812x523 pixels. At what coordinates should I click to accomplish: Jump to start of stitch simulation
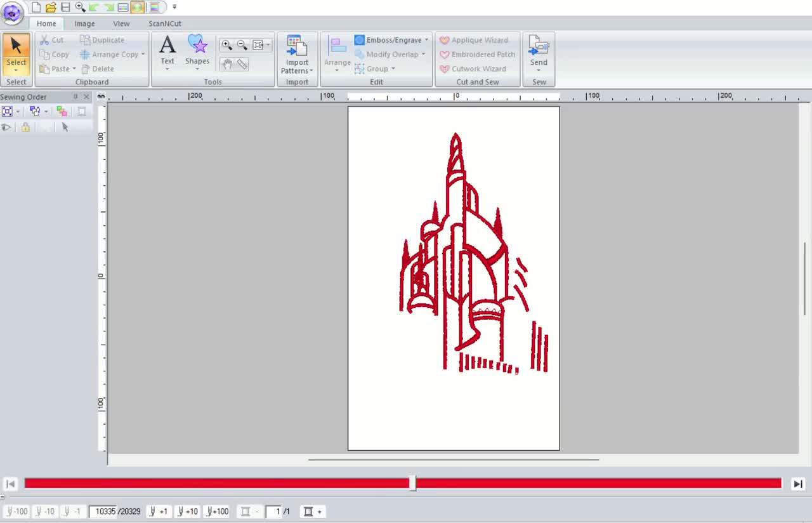[x=10, y=484]
